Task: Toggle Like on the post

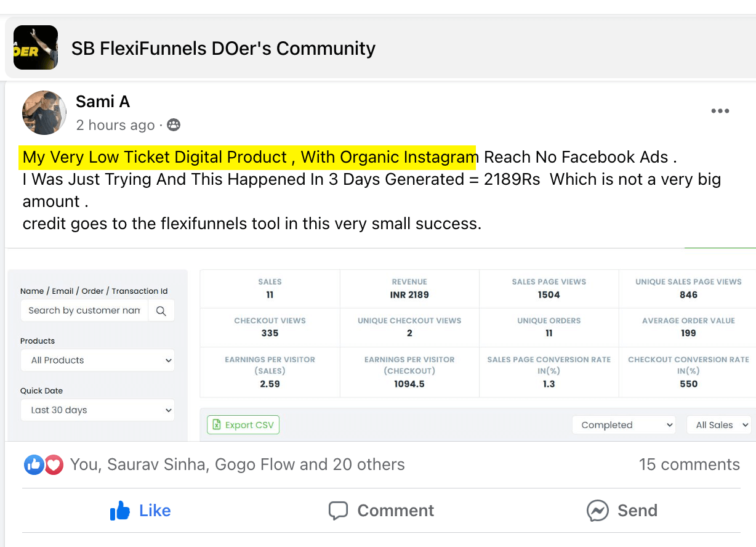Action: click(140, 511)
